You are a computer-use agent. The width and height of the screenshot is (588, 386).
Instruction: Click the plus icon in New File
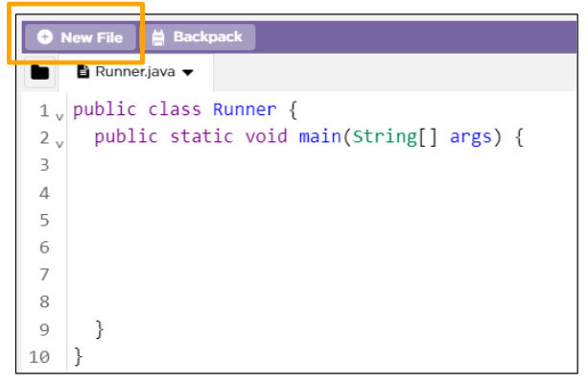45,37
